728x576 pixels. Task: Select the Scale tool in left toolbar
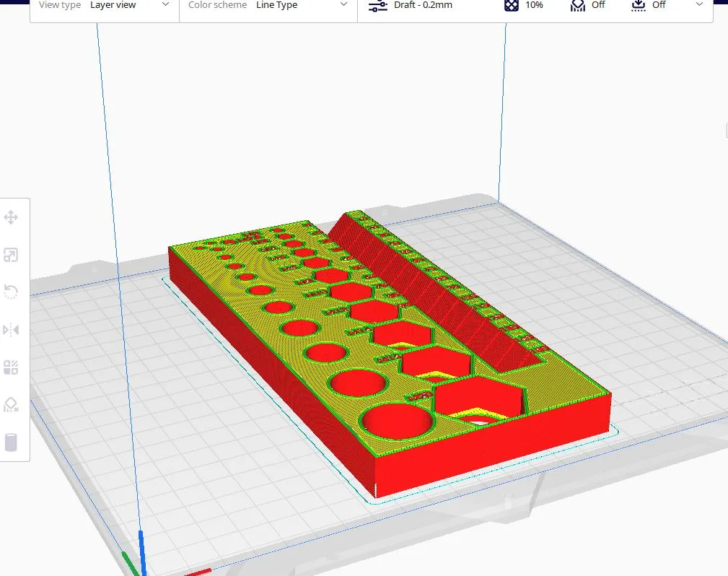tap(11, 255)
